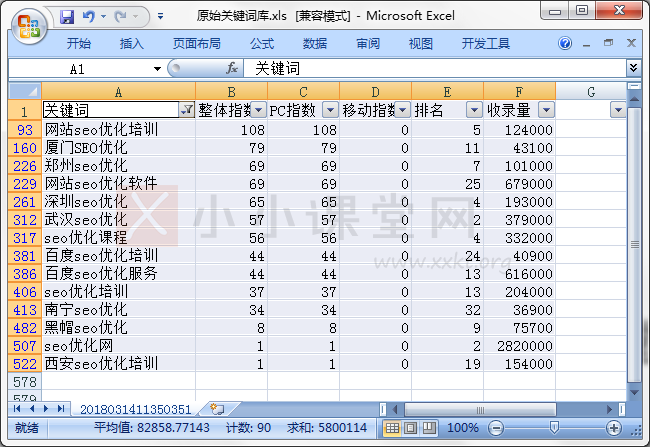Zoom in with plus button
Screen dimensions: 650x447
(614, 428)
